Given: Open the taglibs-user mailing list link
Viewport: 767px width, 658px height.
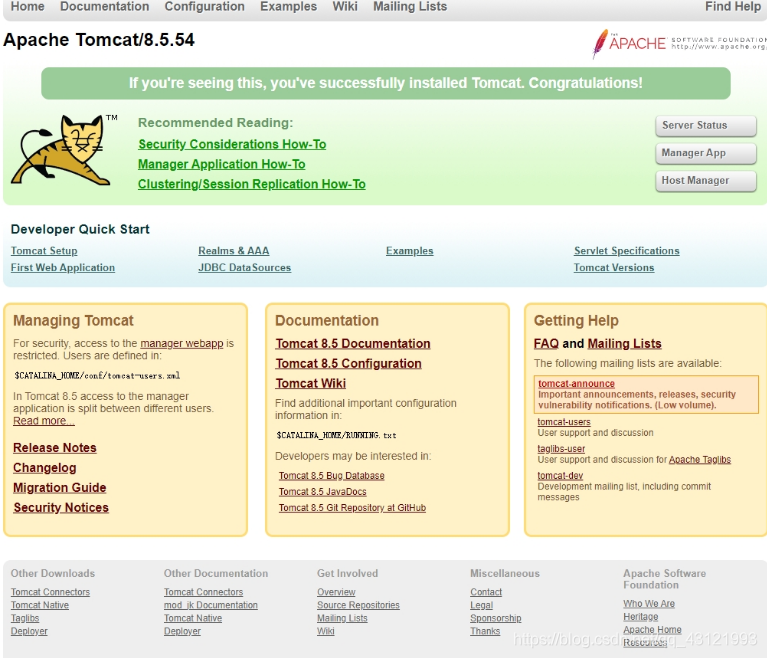Looking at the screenshot, I should pos(561,449).
